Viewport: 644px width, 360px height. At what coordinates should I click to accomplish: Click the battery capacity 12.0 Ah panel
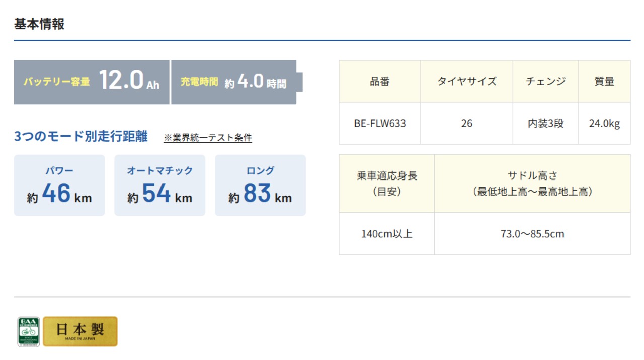click(92, 82)
